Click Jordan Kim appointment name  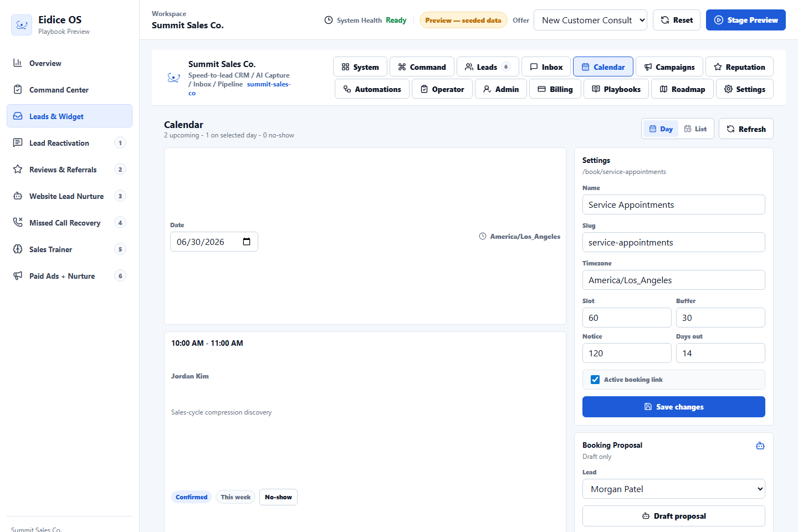click(190, 376)
